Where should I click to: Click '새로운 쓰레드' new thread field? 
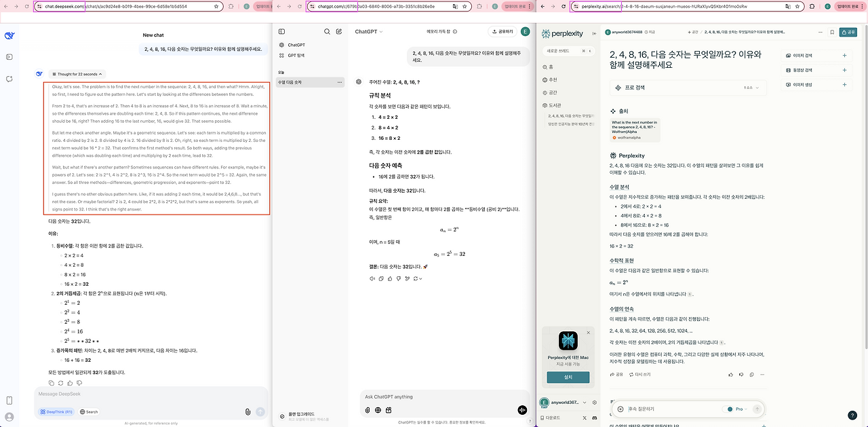(569, 51)
